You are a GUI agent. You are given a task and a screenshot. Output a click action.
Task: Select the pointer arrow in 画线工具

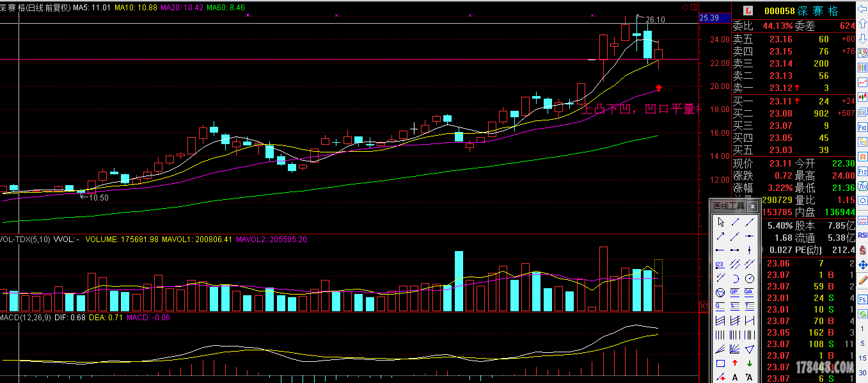(x=721, y=222)
